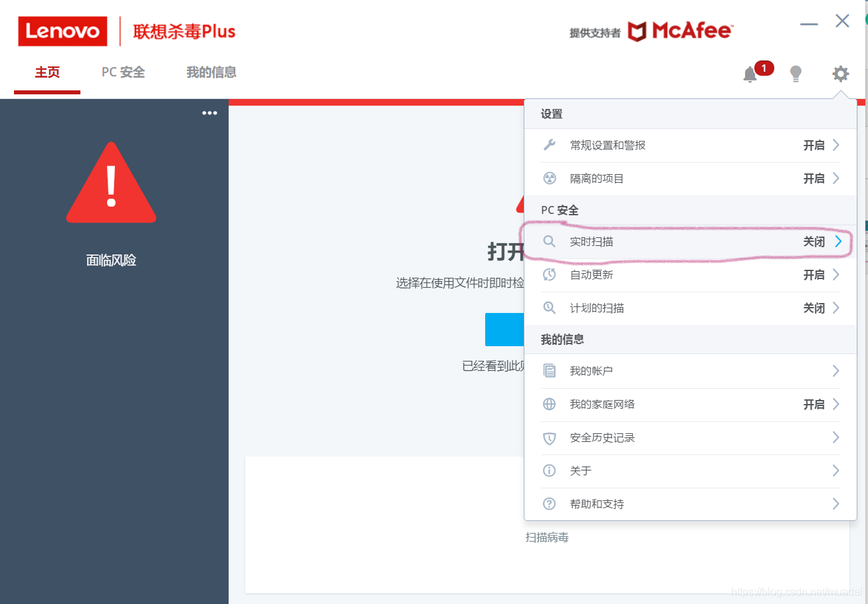Image resolution: width=868 pixels, height=604 pixels.
Task: Click the scheduled scan clock icon
Action: click(x=549, y=308)
